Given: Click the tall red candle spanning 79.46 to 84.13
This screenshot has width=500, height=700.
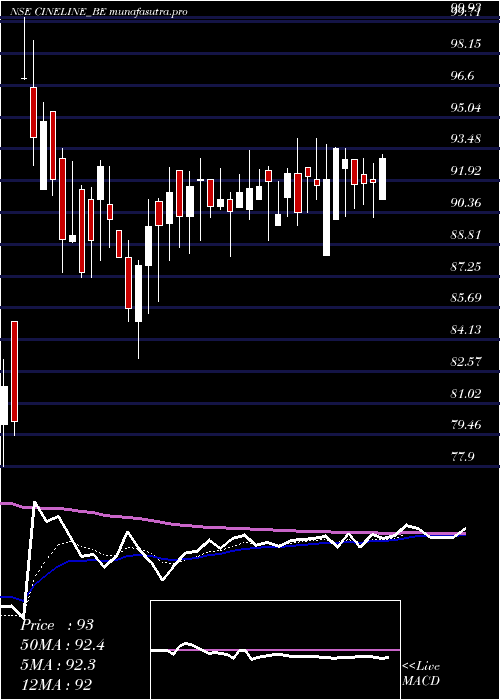Looking at the screenshot, I should coord(15,371).
